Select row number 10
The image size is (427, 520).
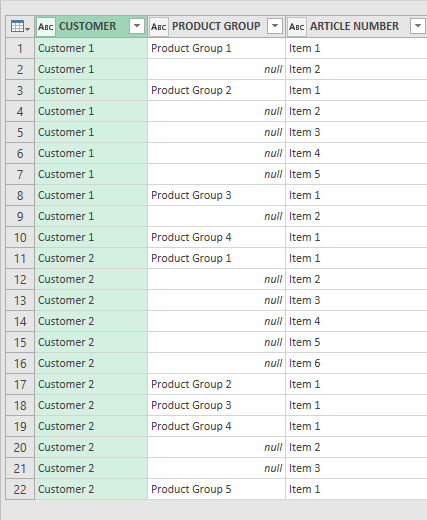point(20,237)
